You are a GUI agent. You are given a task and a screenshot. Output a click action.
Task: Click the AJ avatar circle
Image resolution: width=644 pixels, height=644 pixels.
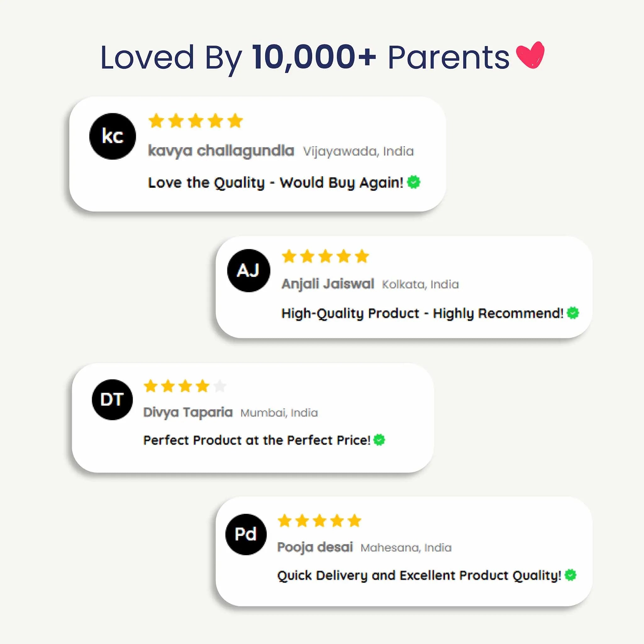(x=249, y=270)
